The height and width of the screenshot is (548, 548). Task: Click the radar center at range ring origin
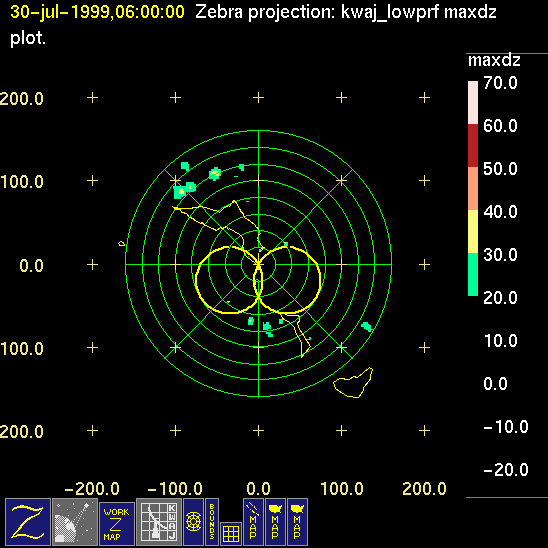pos(258,265)
